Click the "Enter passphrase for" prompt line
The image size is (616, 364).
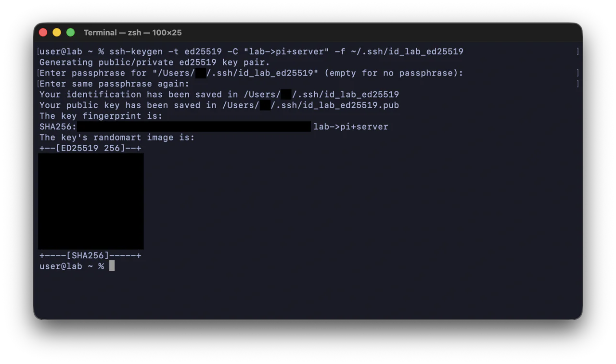pyautogui.click(x=251, y=73)
